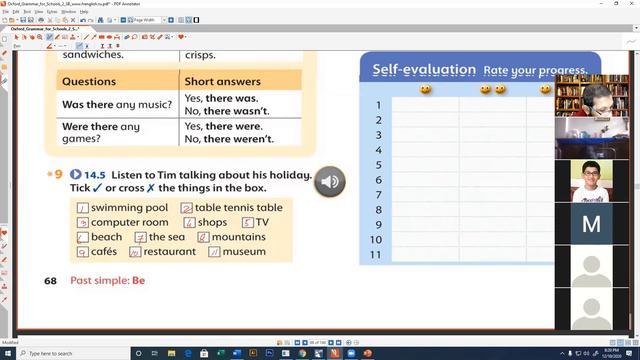This screenshot has height=360, width=640.
Task: Choose the Zoom magnifier tool
Action: [40, 37]
